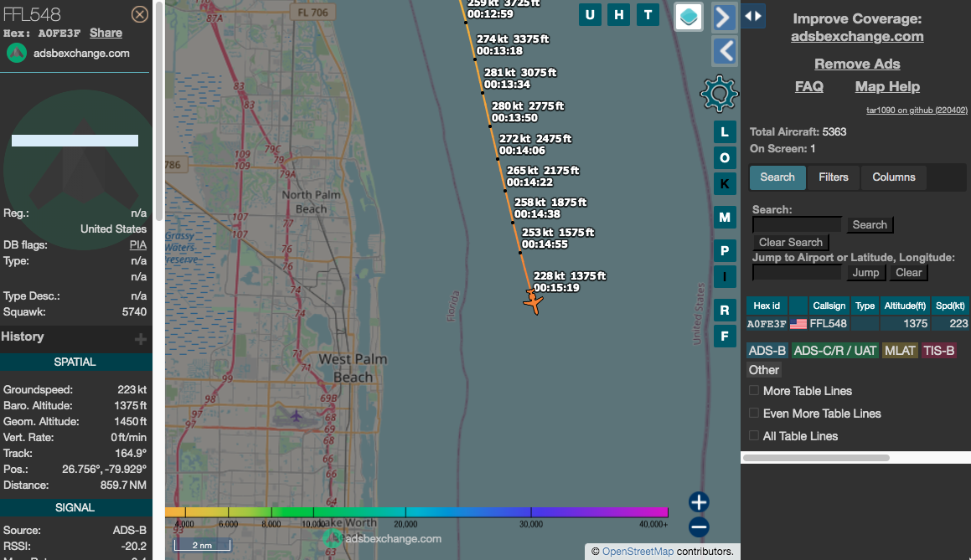971x560 pixels.
Task: Enable Even More Table Lines checkbox
Action: (754, 413)
